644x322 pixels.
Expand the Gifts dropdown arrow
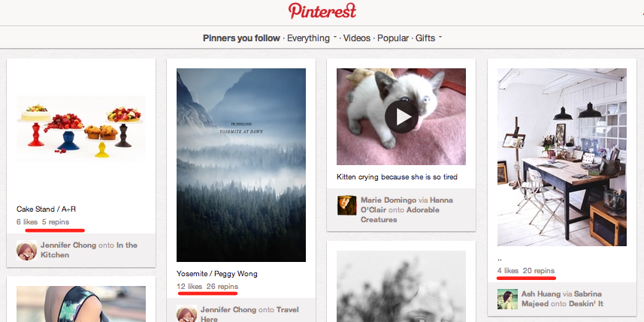pos(440,37)
